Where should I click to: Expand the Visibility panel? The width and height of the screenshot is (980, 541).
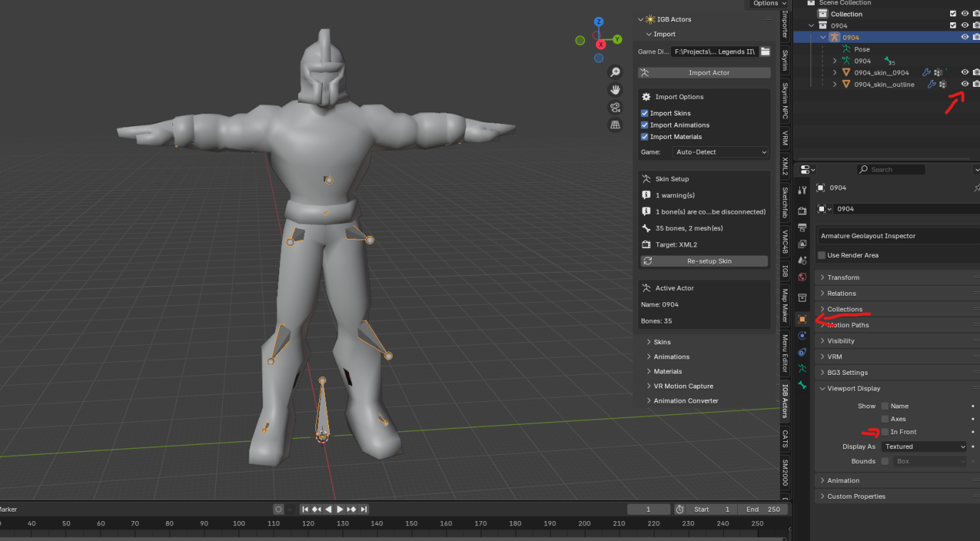click(840, 341)
